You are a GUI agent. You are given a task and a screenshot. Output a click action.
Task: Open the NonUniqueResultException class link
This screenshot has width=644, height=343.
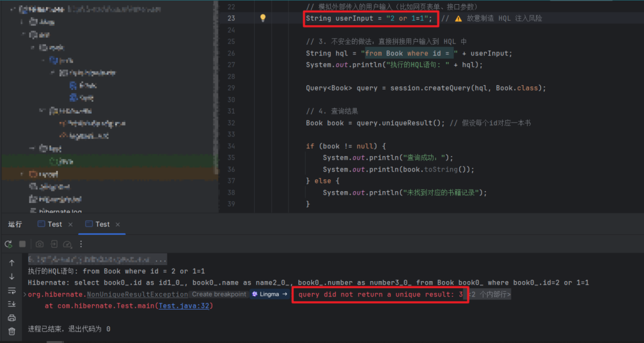138,294
